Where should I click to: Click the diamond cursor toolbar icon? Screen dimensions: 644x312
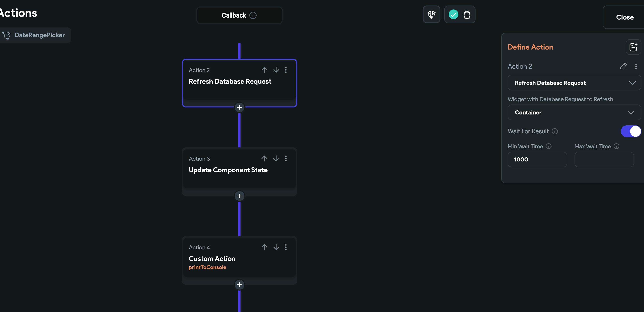point(431,14)
